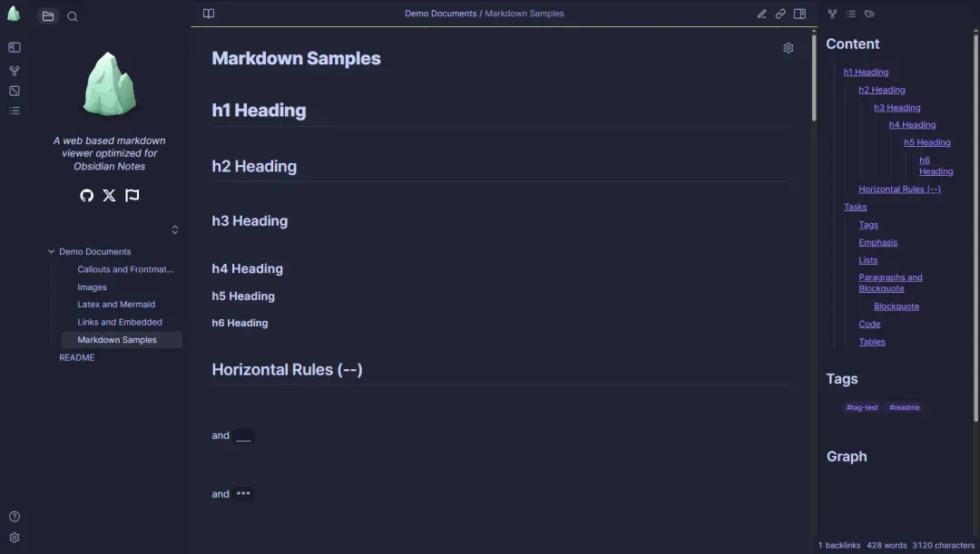Jump to Tasks in Content outline
The height and width of the screenshot is (554, 980).
tap(855, 207)
